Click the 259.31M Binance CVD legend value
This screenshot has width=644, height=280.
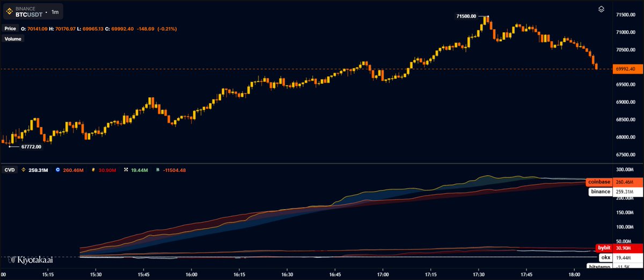click(39, 170)
